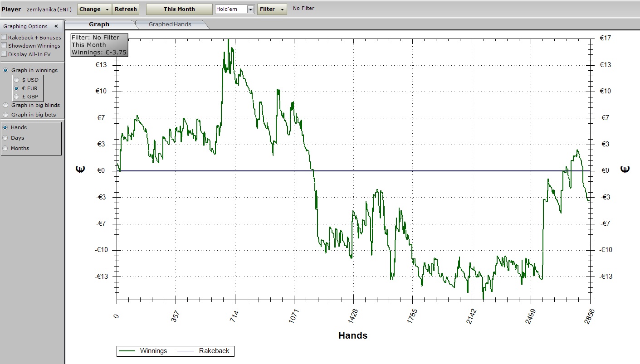Click the Refresh button
This screenshot has height=364, width=640.
coord(126,10)
